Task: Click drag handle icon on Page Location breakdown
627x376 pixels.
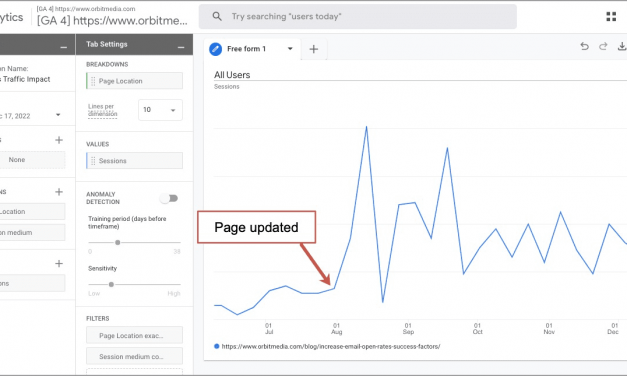Action: pos(93,81)
